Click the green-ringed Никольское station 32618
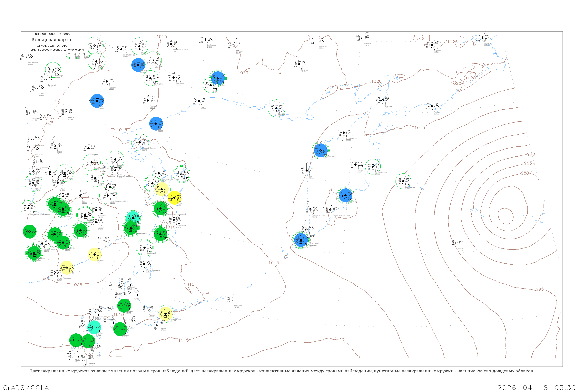This screenshot has height=392, width=588. (x=403, y=181)
